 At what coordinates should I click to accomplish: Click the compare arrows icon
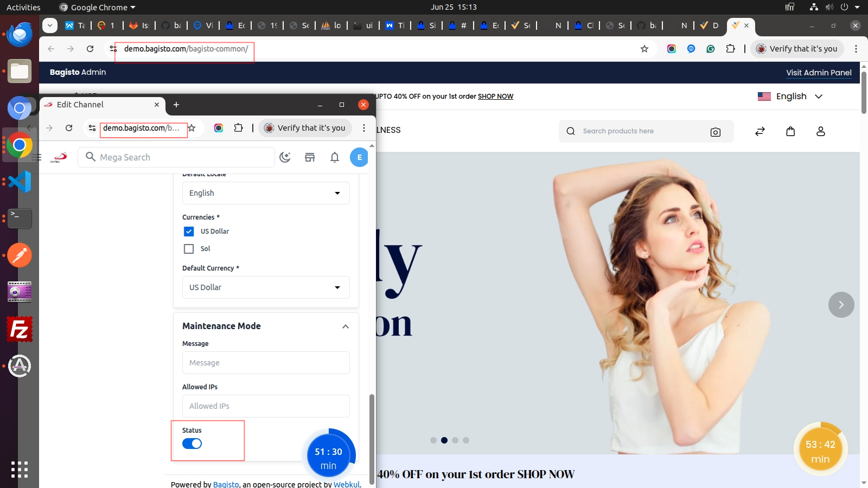tap(760, 131)
